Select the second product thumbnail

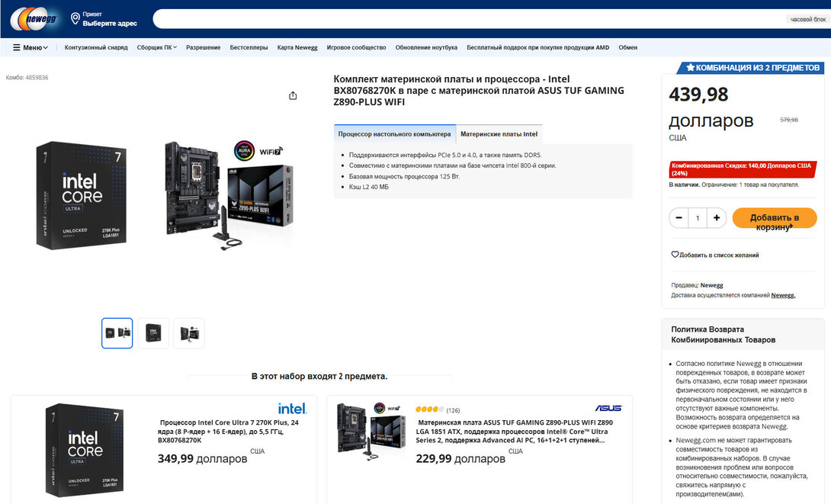tap(153, 333)
